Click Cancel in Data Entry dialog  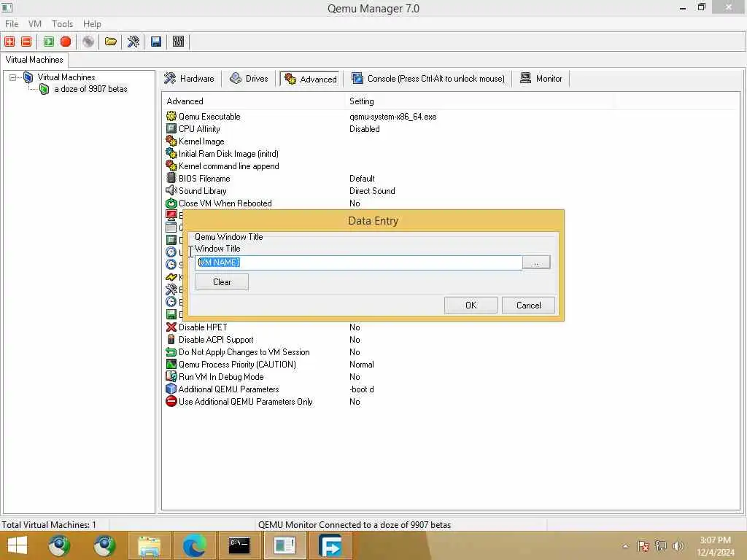point(528,306)
